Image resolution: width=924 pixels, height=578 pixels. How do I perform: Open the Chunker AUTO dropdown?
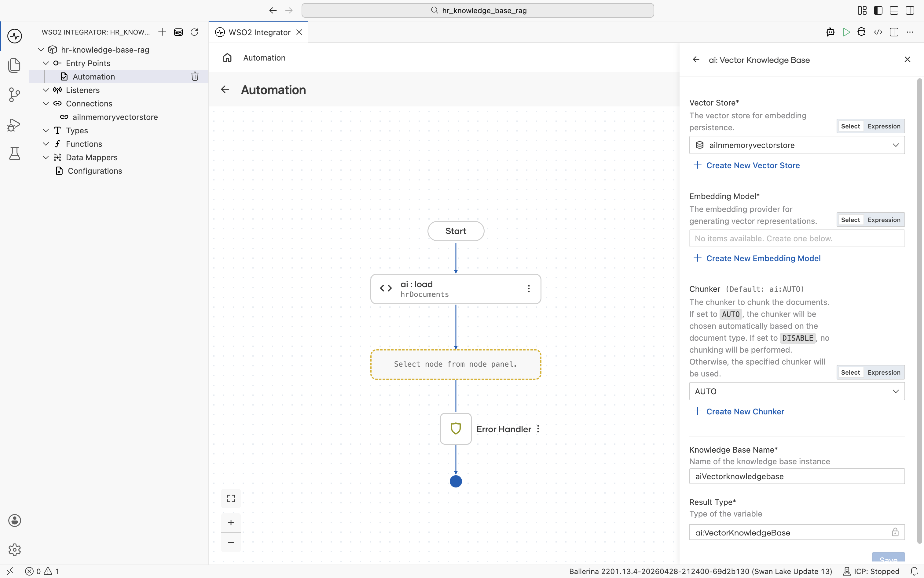pyautogui.click(x=797, y=391)
